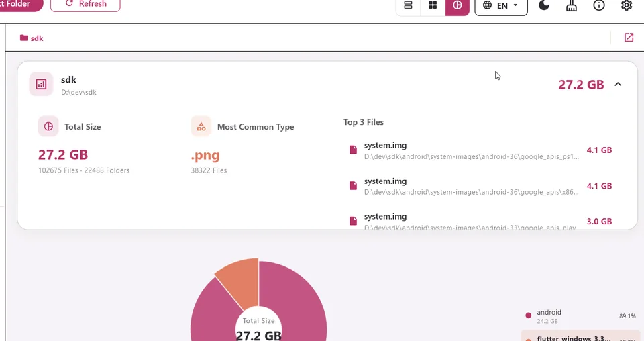Image resolution: width=644 pixels, height=341 pixels.
Task: Select android legend entry at 89.1%
Action: click(x=580, y=316)
